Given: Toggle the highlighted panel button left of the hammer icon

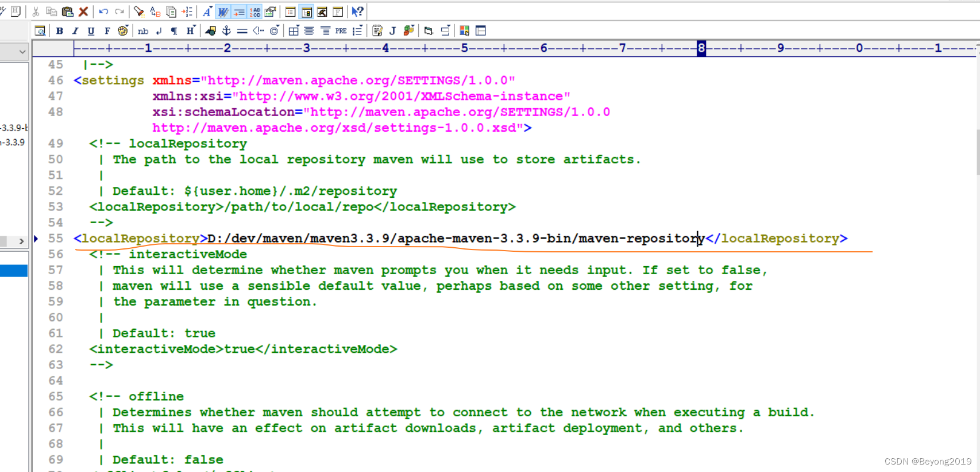Looking at the screenshot, I should click(307, 11).
